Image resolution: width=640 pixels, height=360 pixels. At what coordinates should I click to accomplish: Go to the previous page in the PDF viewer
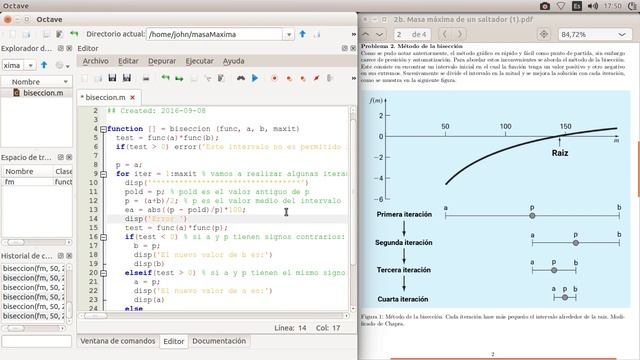click(366, 34)
